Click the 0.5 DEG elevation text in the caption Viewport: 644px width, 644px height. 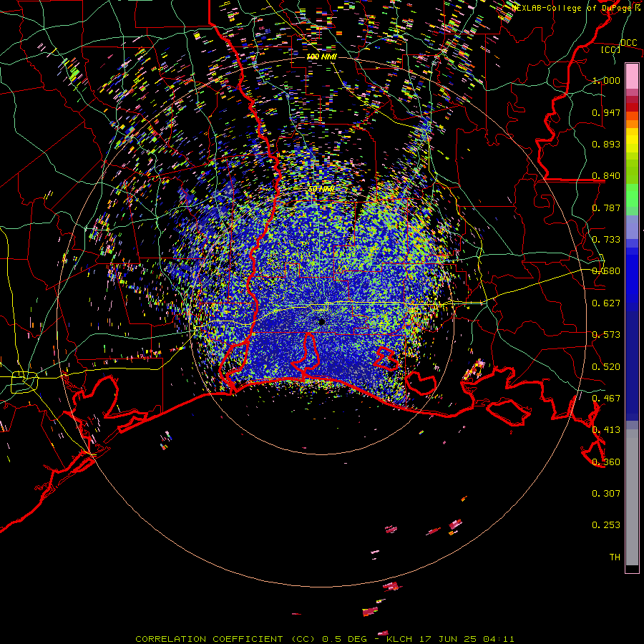345,639
